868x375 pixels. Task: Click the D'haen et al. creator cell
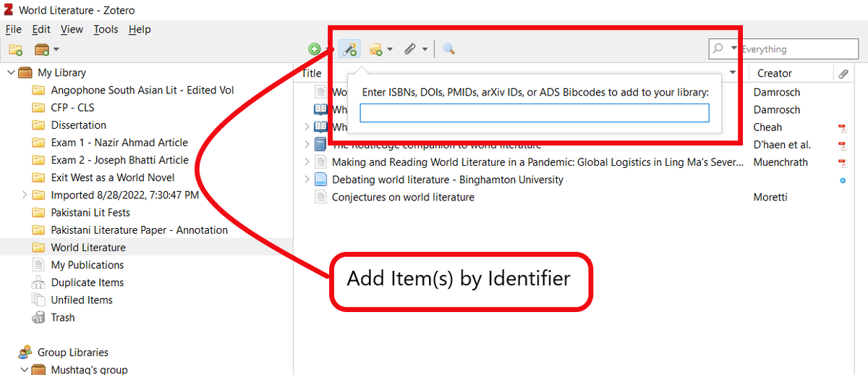click(782, 145)
